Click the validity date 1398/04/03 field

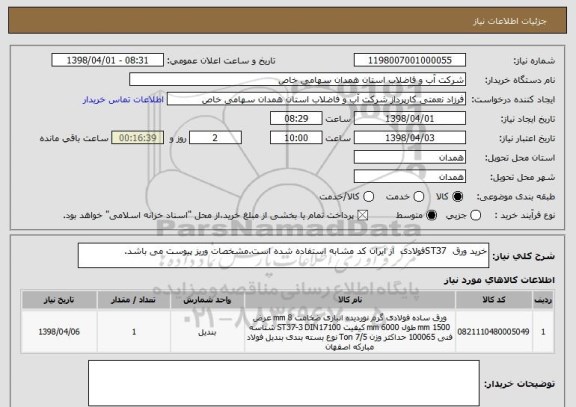pos(410,138)
